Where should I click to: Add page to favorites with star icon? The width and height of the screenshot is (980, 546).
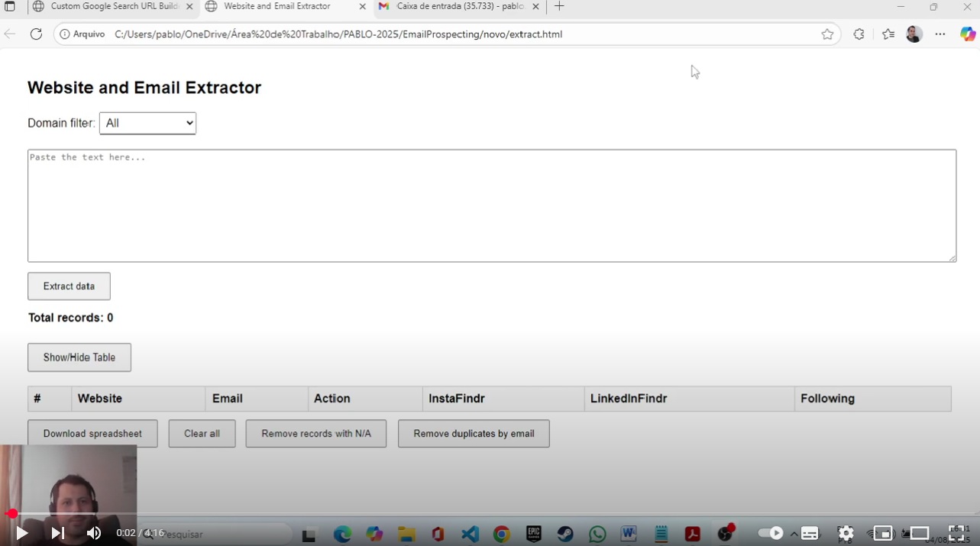[x=827, y=34]
